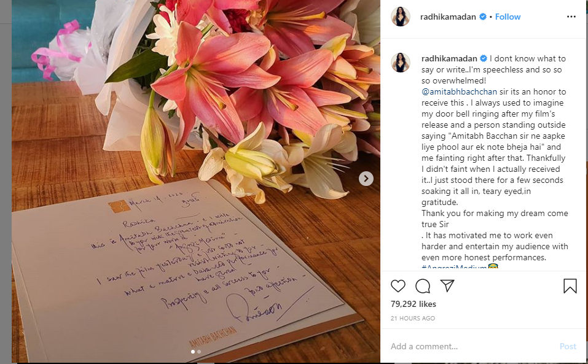
Task: Select second carousel dot indicator
Action: click(x=199, y=352)
